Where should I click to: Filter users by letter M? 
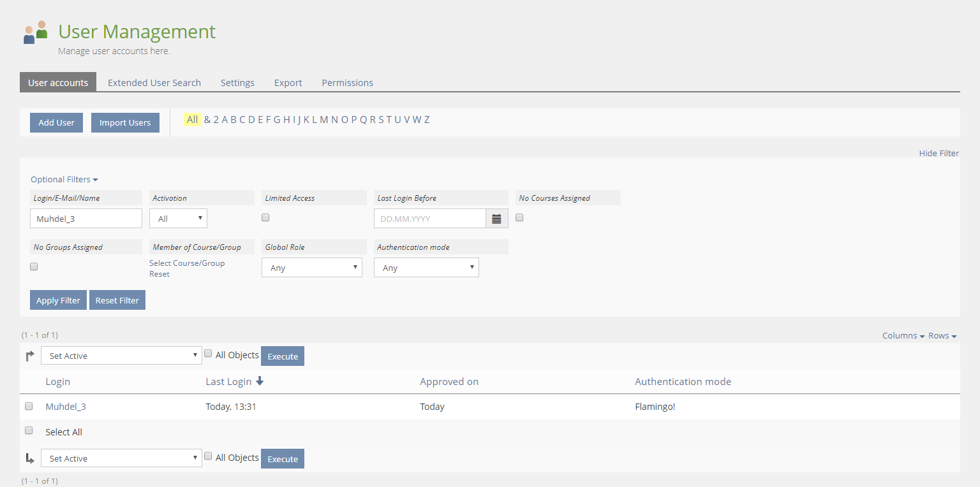click(323, 120)
